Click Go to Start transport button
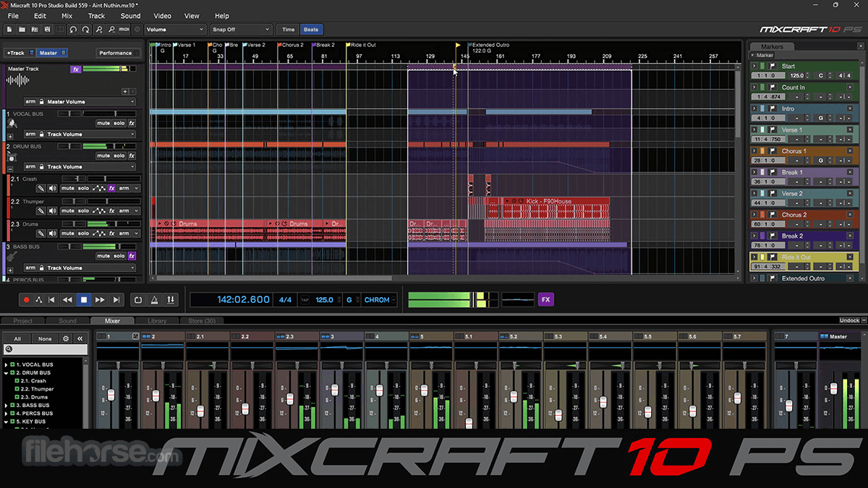Viewport: 868px width, 488px height. pyautogui.click(x=51, y=300)
